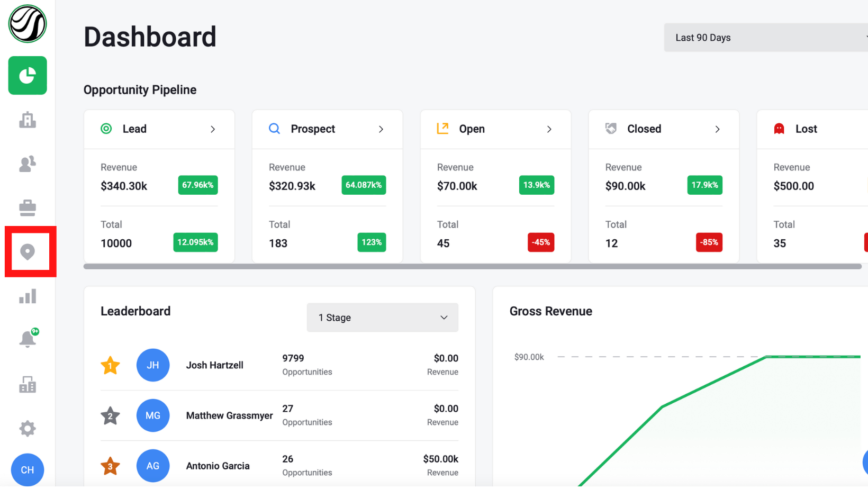Open the Dashboard pie chart icon
Viewport: 868px width, 489px height.
click(x=28, y=76)
